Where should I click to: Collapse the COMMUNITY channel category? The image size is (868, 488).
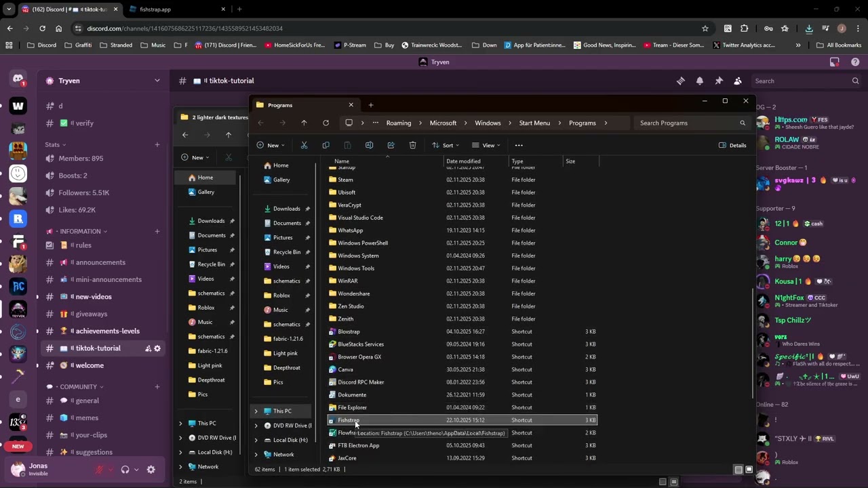click(x=75, y=387)
